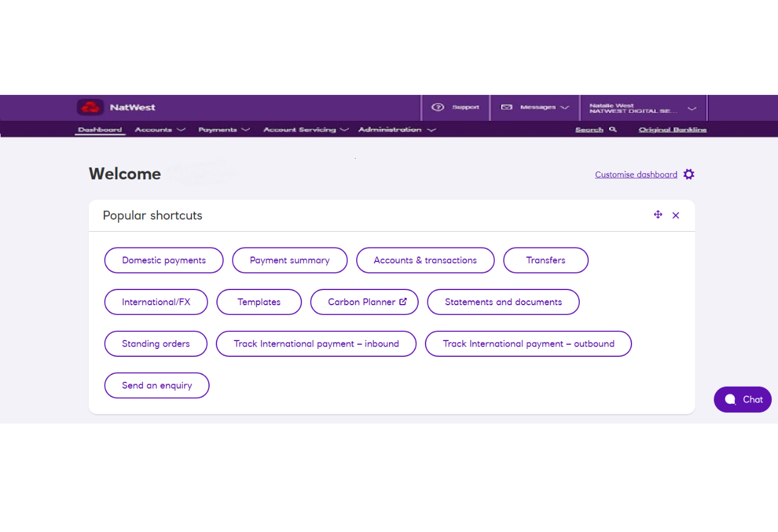
Task: Open Statements and documents
Action: tap(503, 302)
